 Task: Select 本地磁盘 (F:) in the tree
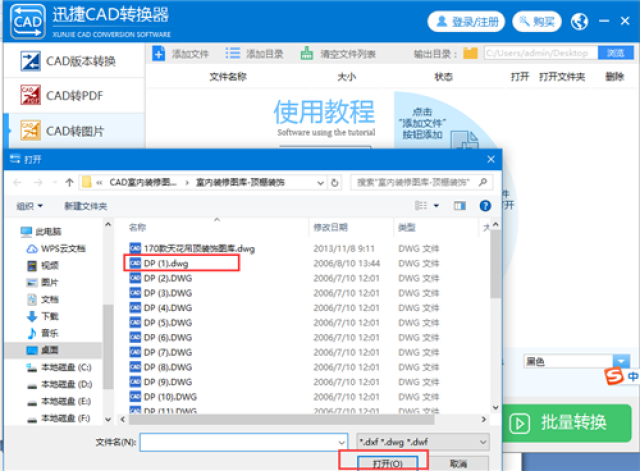pos(59,418)
